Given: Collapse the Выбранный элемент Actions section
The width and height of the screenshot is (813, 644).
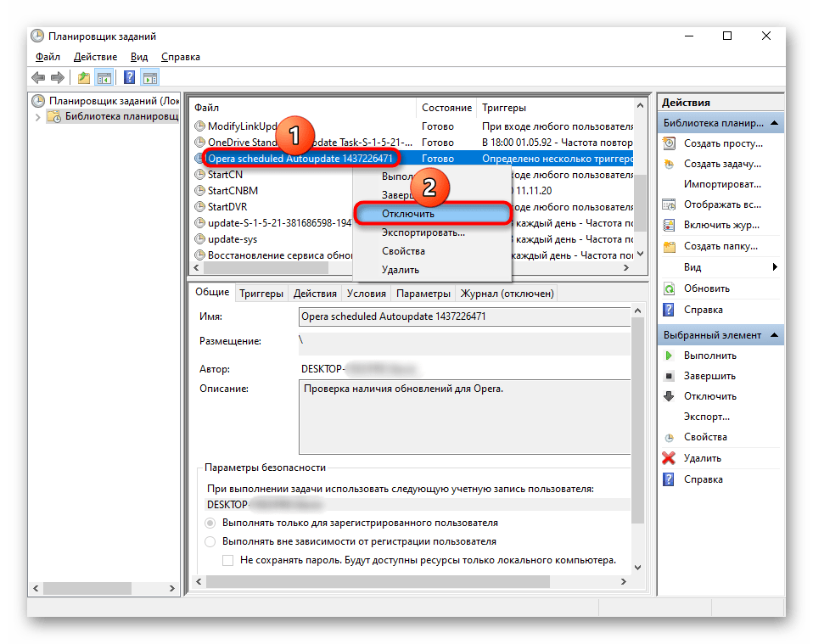Looking at the screenshot, I should tap(775, 335).
